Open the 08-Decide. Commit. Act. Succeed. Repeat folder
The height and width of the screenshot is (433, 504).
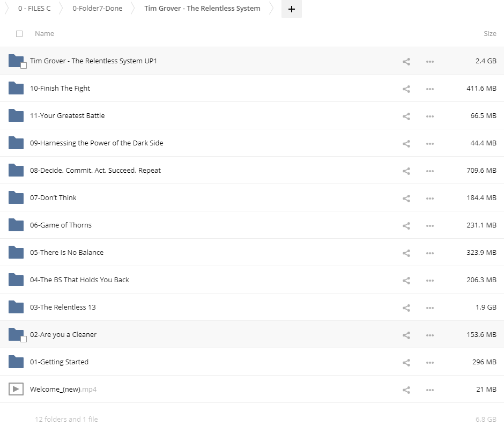click(x=95, y=171)
